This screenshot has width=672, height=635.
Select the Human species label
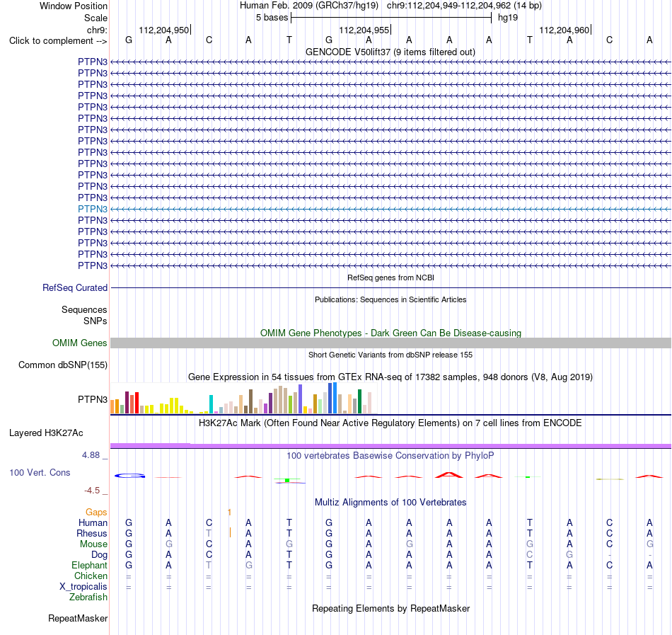(93, 522)
